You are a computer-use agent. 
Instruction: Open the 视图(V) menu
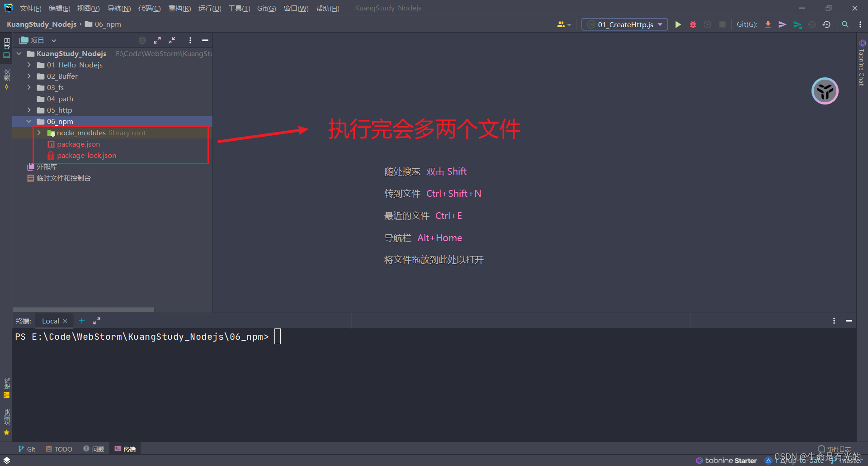coord(88,8)
